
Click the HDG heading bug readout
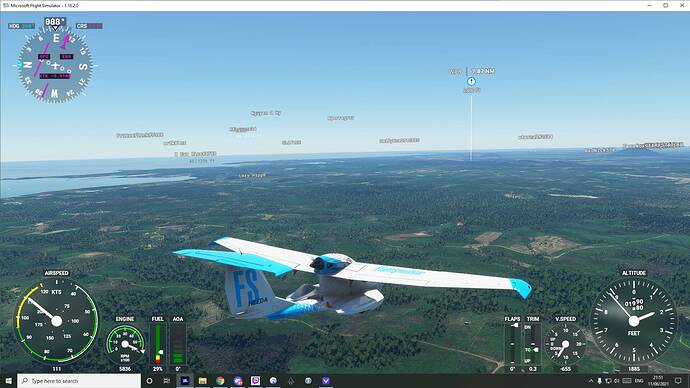point(22,26)
